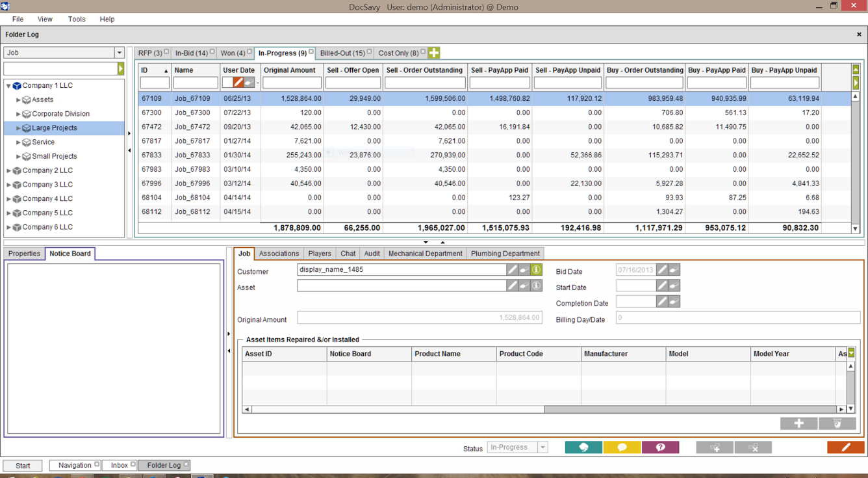Open the Status In-Progress dropdown
Image resolution: width=868 pixels, height=478 pixels.
tap(542, 447)
